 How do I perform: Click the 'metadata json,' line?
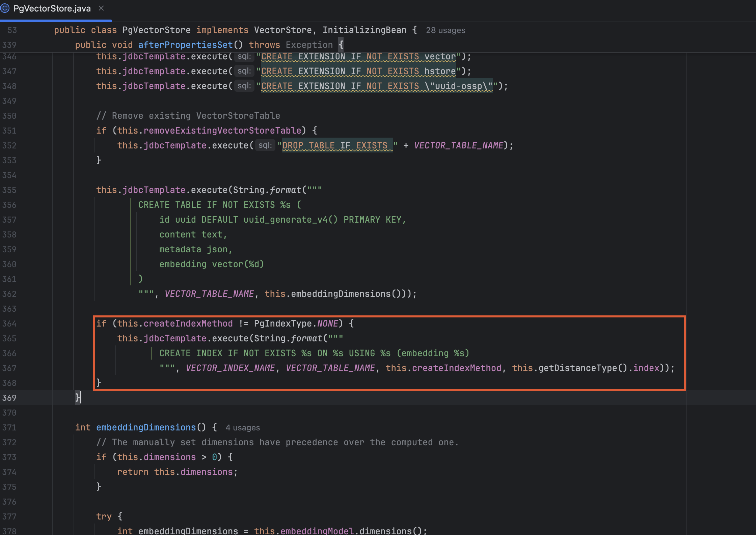pos(196,249)
